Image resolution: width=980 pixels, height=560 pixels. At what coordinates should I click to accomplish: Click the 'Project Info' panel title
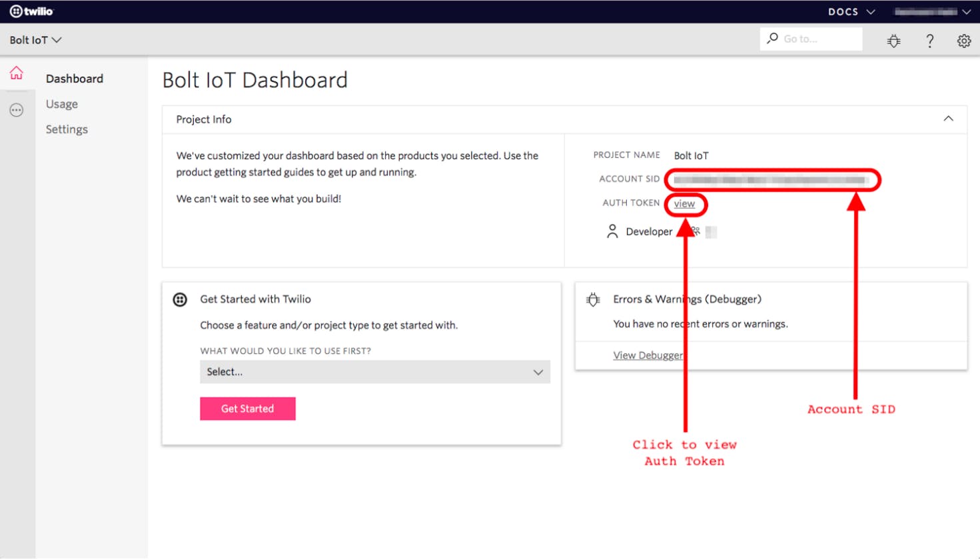[204, 119]
